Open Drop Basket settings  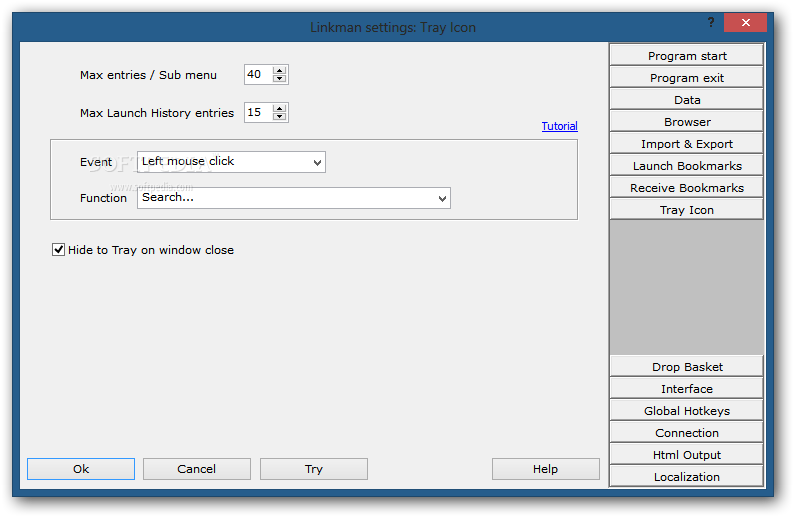coord(686,367)
